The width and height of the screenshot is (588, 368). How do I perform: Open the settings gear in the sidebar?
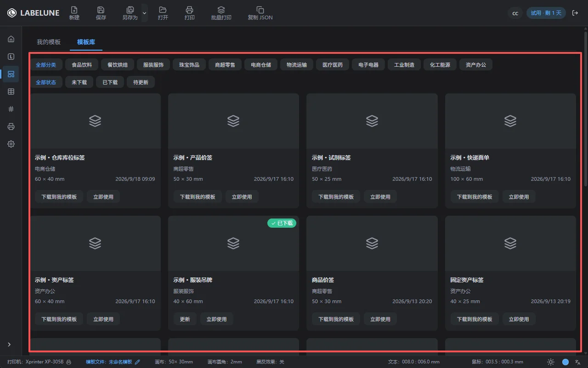pyautogui.click(x=11, y=144)
